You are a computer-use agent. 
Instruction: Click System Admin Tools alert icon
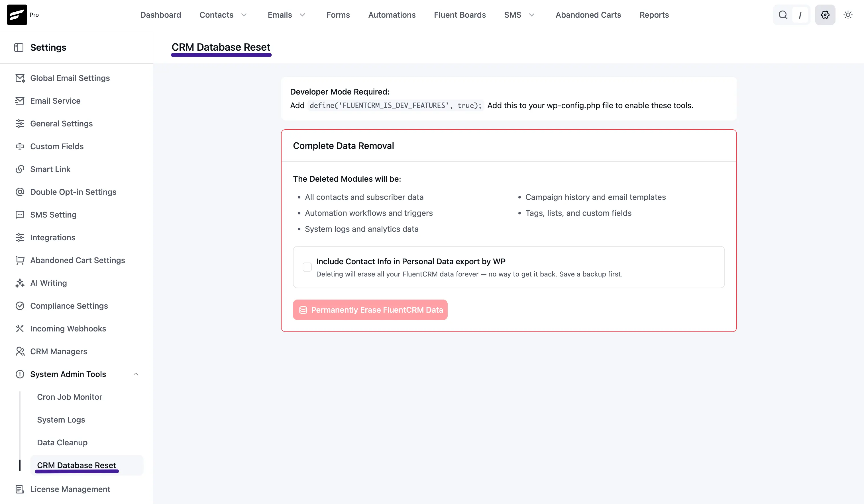point(20,374)
